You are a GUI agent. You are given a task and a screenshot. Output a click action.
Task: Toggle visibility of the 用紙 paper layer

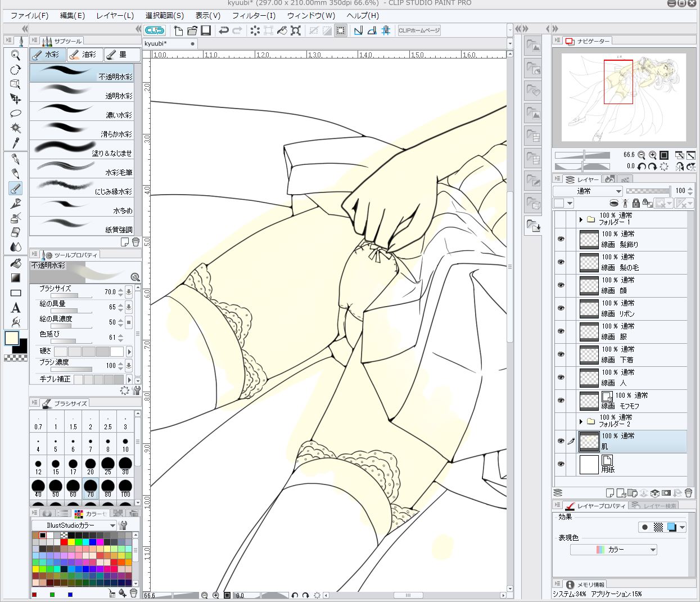[561, 464]
